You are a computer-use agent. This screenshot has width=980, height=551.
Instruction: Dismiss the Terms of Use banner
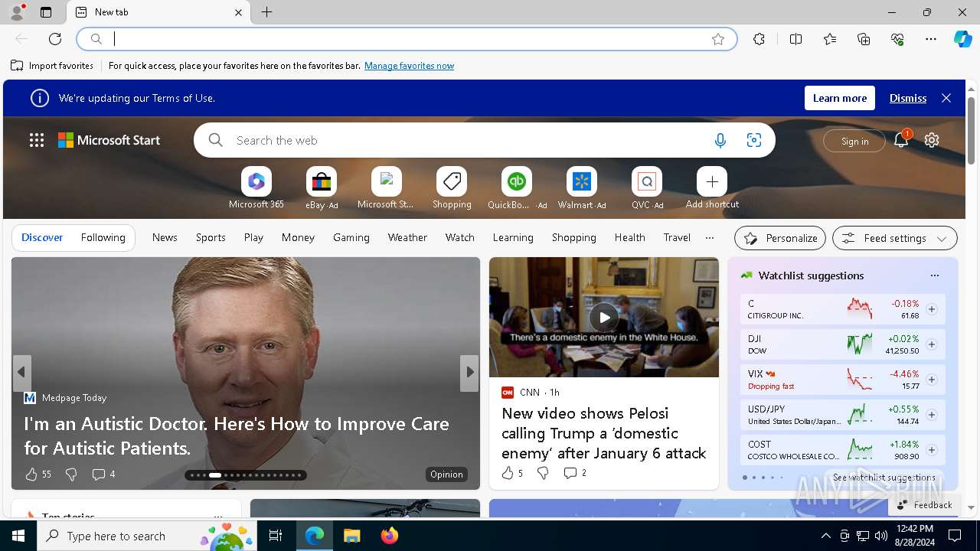tap(908, 98)
